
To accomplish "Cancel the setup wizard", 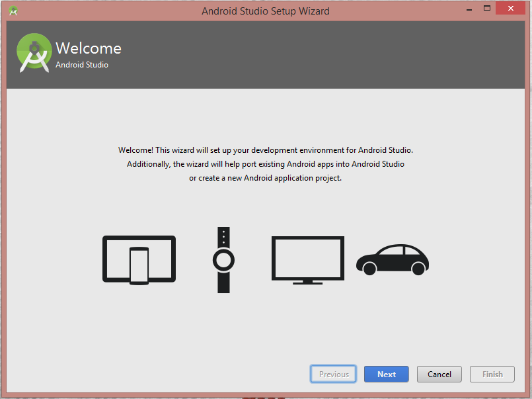I will [439, 374].
